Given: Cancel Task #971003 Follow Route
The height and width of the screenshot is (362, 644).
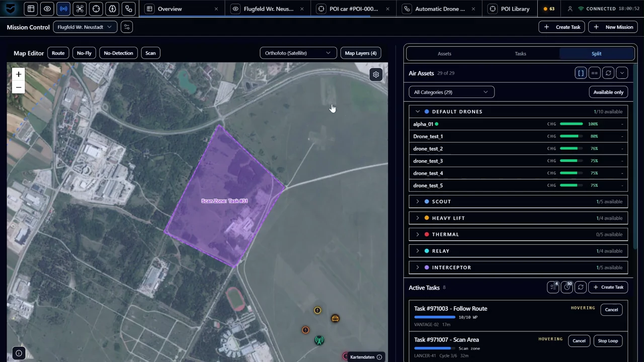Looking at the screenshot, I should coord(611,310).
